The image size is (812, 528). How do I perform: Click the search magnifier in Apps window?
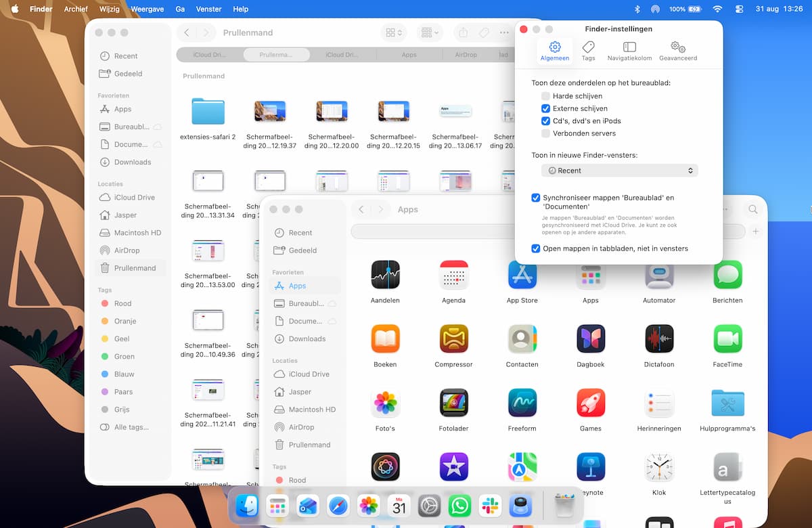tap(752, 210)
